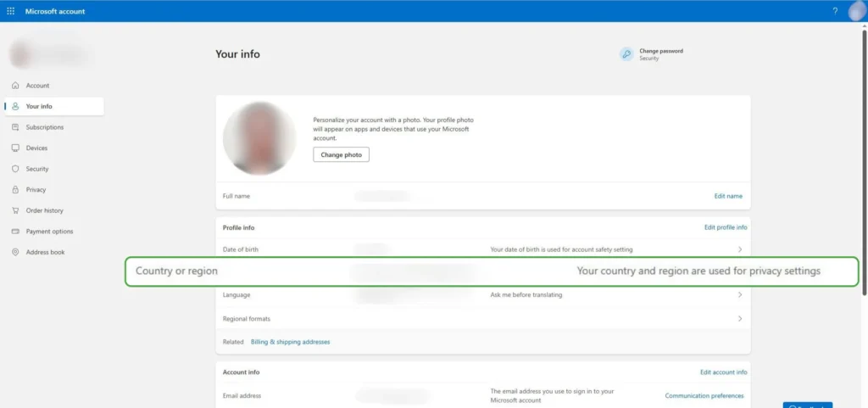The width and height of the screenshot is (868, 408).
Task: Click the Change photo button
Action: coord(341,155)
